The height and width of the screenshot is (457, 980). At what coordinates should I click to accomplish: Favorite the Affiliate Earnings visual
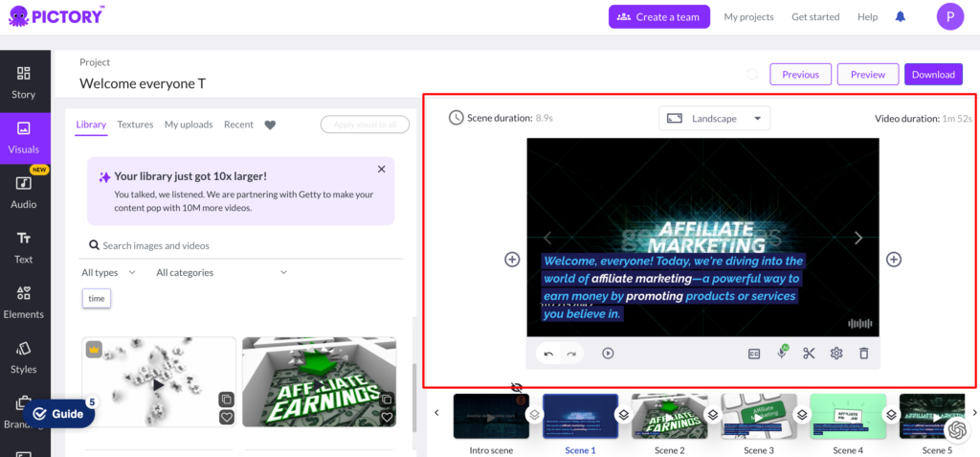click(387, 417)
